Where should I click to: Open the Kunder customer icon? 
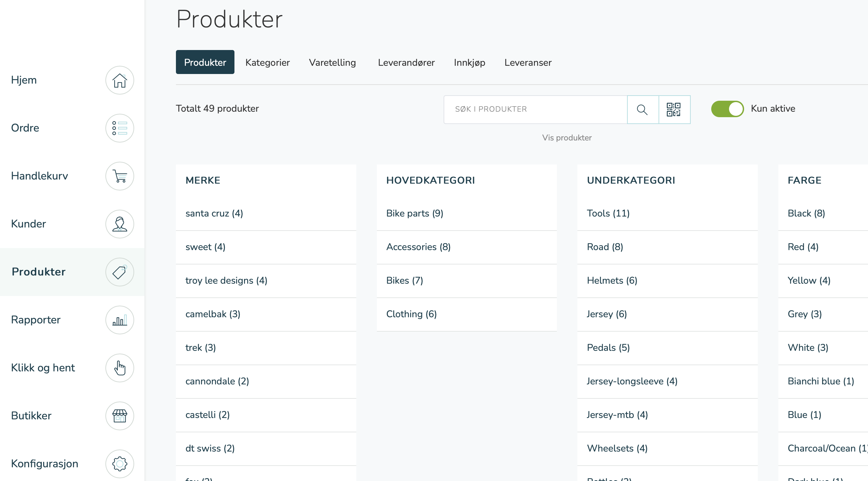click(119, 224)
